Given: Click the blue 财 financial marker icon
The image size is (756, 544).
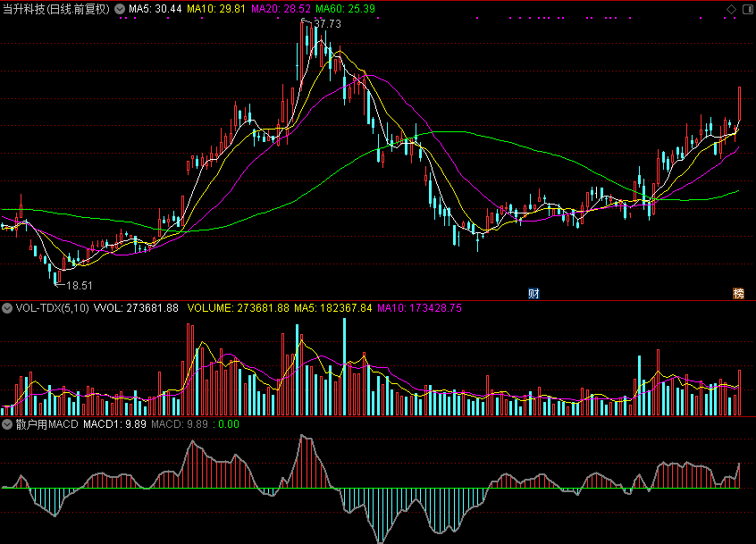Looking at the screenshot, I should 533,294.
